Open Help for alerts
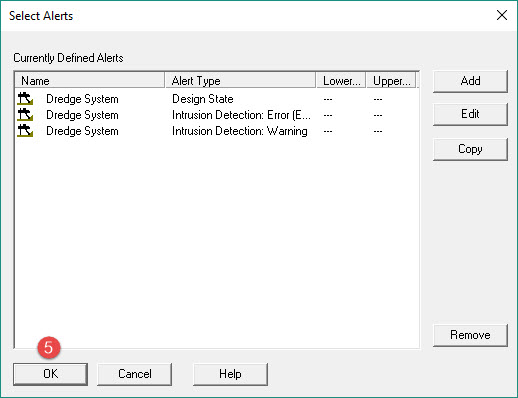Viewport: 518px width, 398px height. [230, 374]
